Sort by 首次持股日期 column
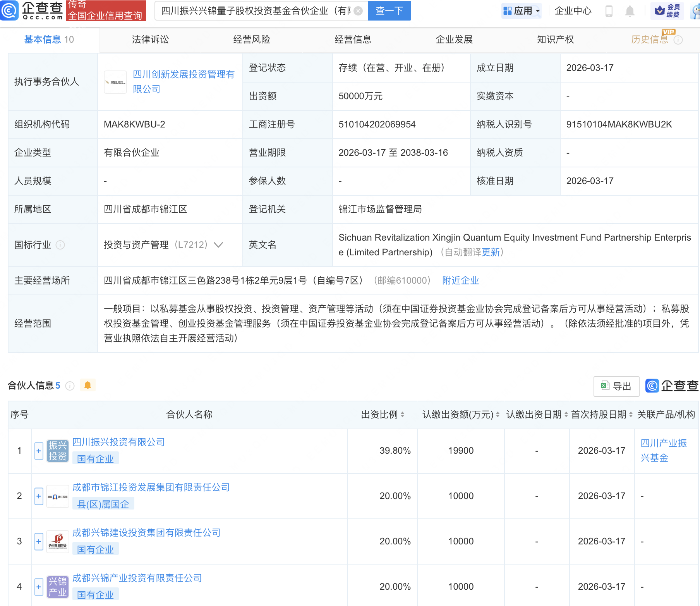Image resolution: width=700 pixels, height=606 pixels. pos(631,415)
